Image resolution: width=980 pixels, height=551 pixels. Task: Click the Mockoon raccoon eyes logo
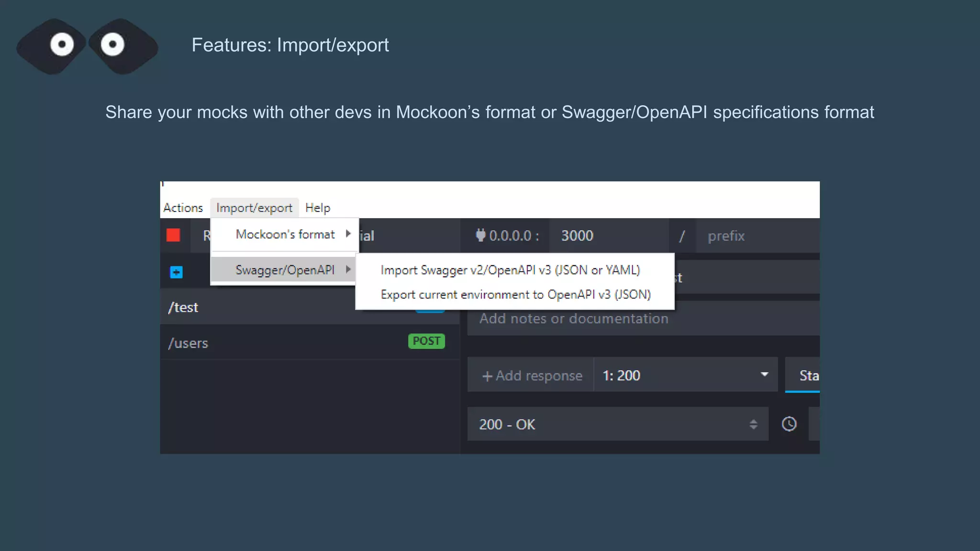[x=87, y=46]
